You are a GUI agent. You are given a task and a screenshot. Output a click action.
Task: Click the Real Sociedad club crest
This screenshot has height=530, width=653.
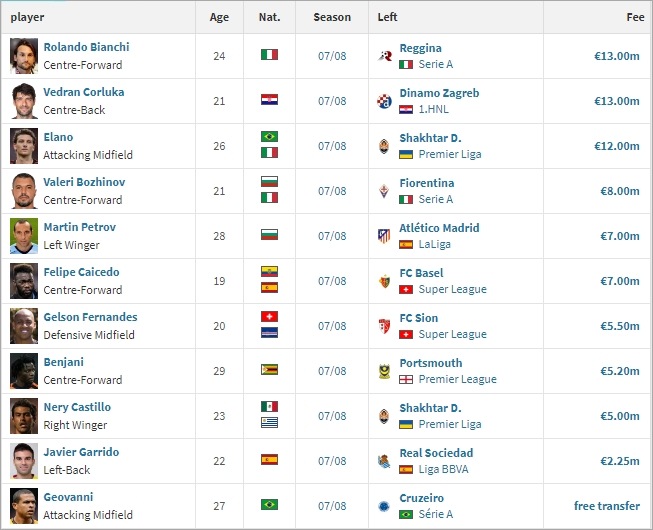tap(385, 461)
